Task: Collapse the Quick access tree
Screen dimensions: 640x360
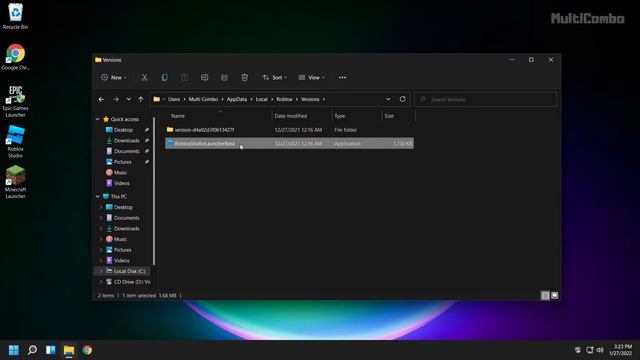Action: coord(98,119)
